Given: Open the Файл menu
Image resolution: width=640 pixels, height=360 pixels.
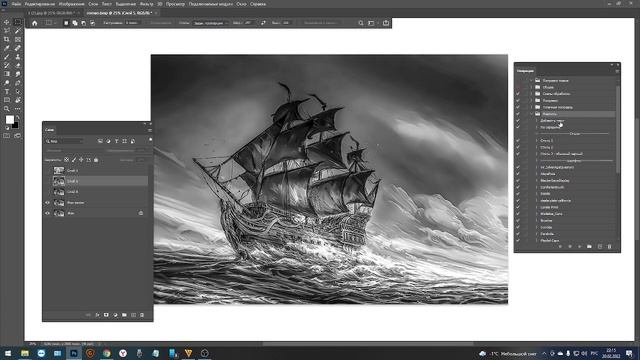Looking at the screenshot, I should pyautogui.click(x=16, y=4).
